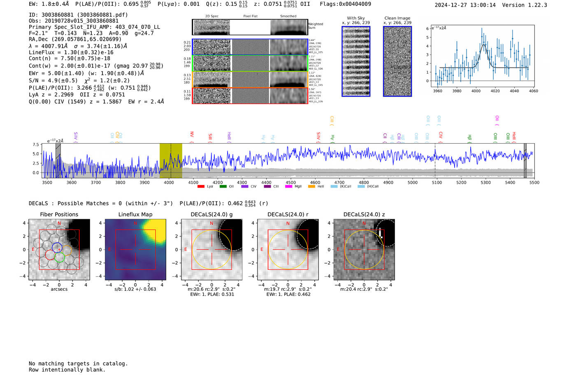Click the orange CIII] line marker above spectrum
Image resolution: width=576 pixels, height=392 pixels.
coord(332,121)
